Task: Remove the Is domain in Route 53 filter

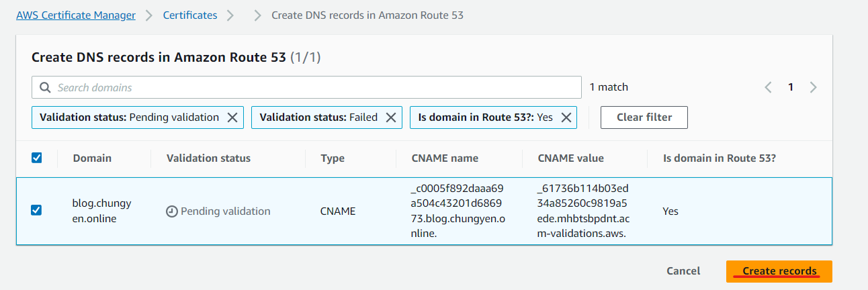Action: [x=566, y=117]
